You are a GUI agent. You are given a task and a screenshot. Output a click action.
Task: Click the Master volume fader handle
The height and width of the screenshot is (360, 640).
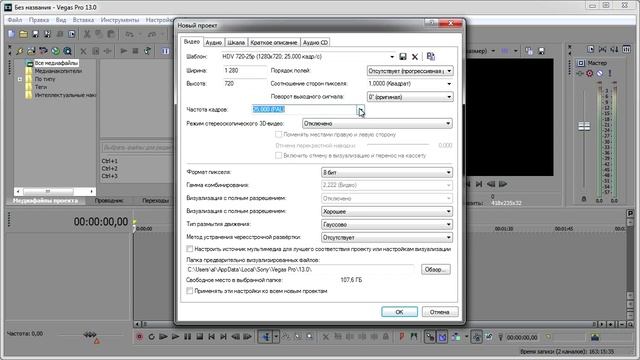tap(584, 127)
